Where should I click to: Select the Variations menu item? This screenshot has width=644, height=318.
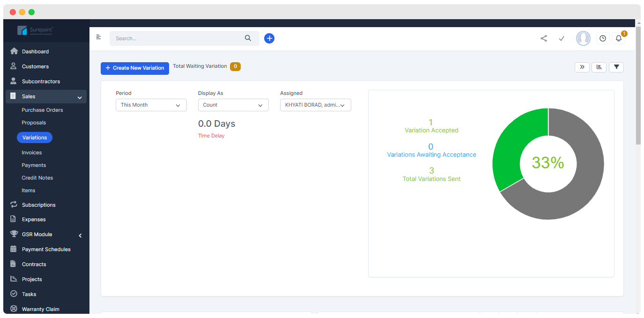[x=35, y=137]
